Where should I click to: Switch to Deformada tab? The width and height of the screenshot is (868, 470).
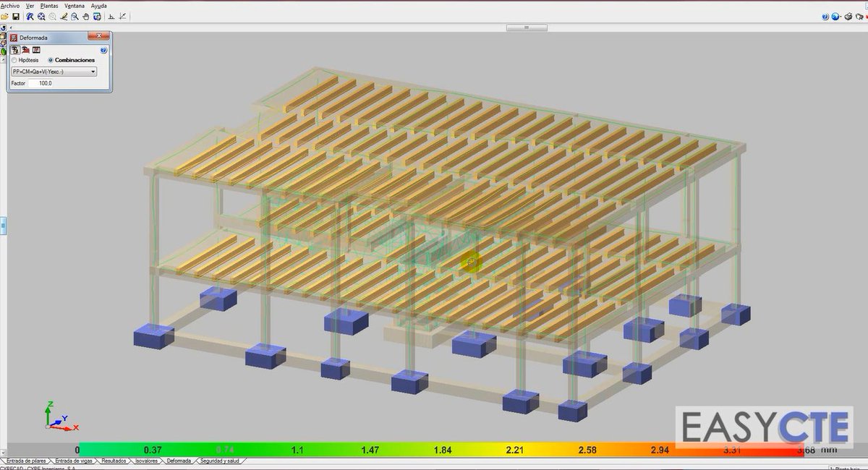[179, 461]
